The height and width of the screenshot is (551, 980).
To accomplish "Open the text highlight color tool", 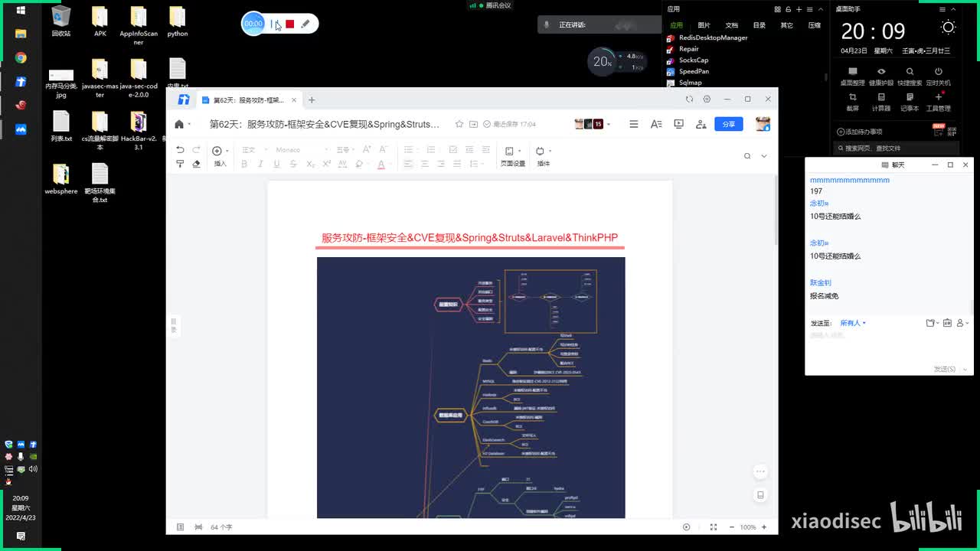I will (x=360, y=164).
